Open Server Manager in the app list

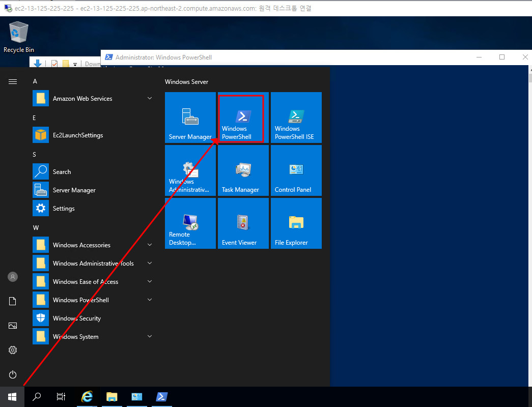coord(93,190)
